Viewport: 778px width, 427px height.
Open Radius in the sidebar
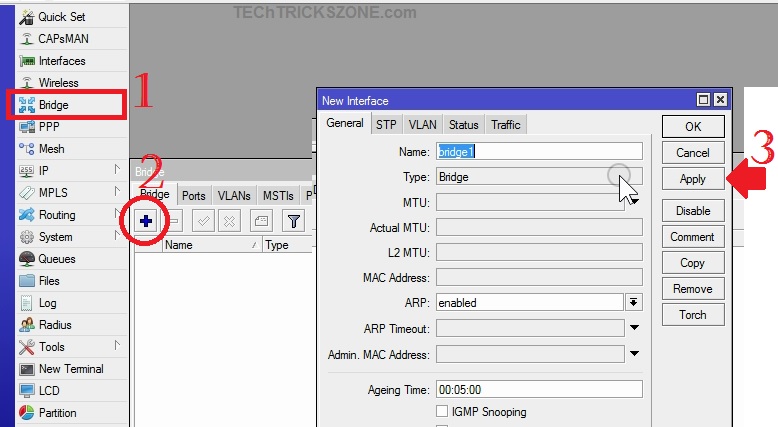(x=54, y=325)
